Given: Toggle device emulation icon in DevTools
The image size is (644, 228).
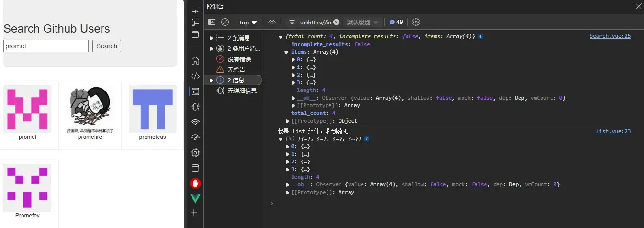Looking at the screenshot, I should tap(195, 22).
